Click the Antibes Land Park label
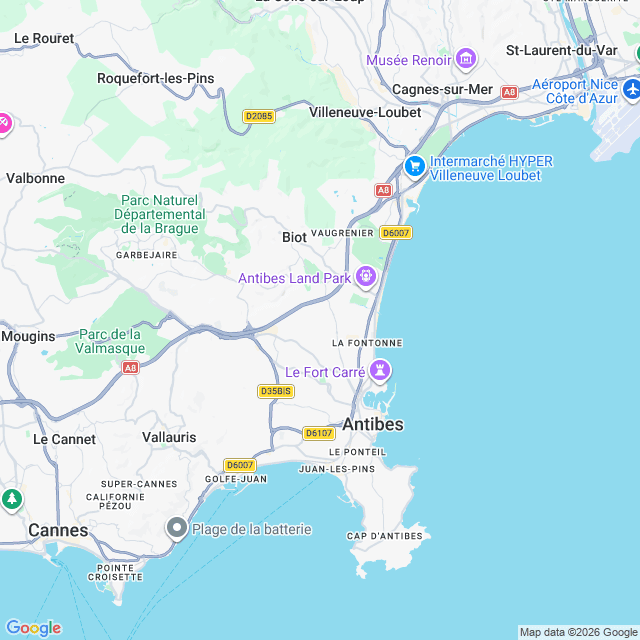 click(x=294, y=278)
